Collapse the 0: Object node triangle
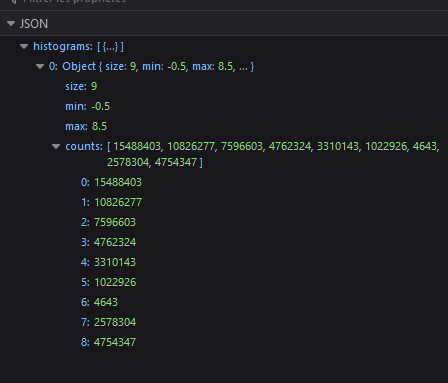This screenshot has width=448, height=383. pyautogui.click(x=40, y=67)
